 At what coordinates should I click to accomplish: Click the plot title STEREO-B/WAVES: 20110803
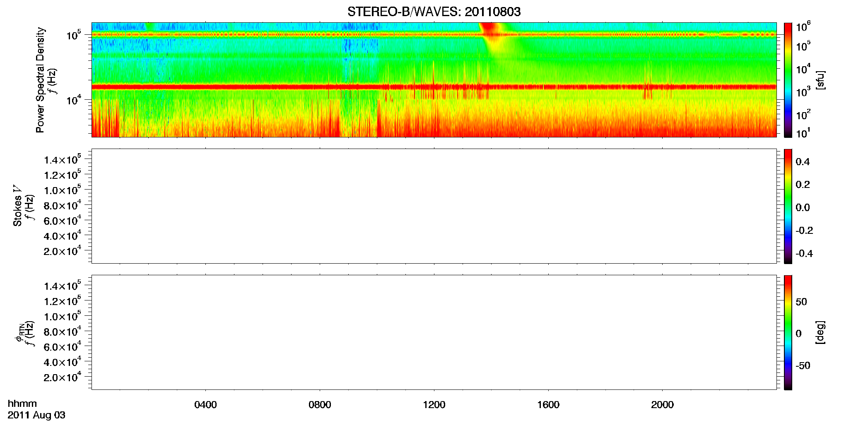pos(434,12)
